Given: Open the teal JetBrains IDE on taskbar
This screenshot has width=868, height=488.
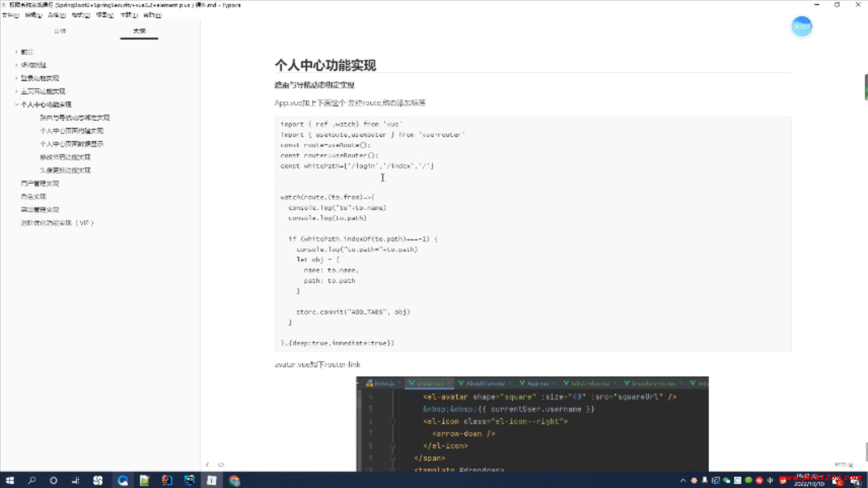Looking at the screenshot, I should 189,480.
